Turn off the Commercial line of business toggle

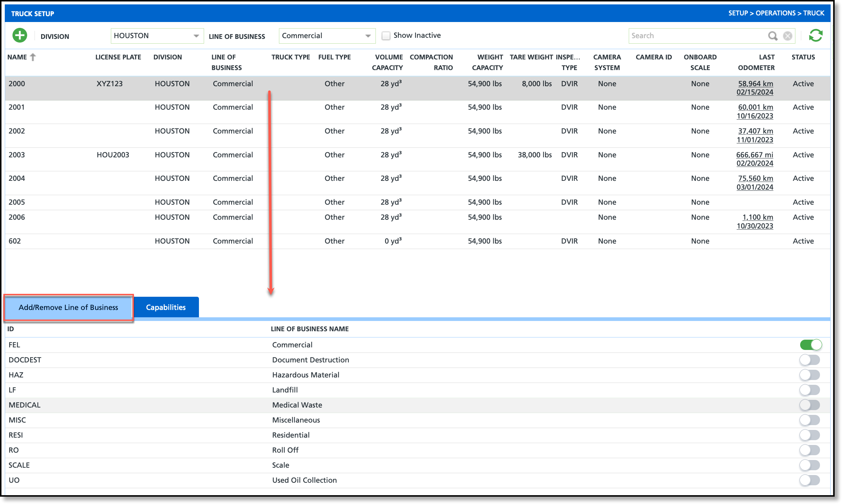click(x=810, y=345)
